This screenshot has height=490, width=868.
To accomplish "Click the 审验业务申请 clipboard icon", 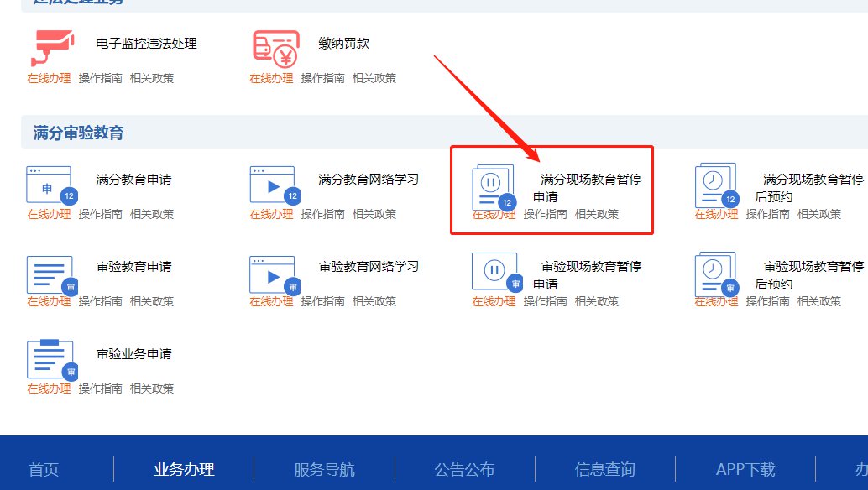I will click(49, 360).
